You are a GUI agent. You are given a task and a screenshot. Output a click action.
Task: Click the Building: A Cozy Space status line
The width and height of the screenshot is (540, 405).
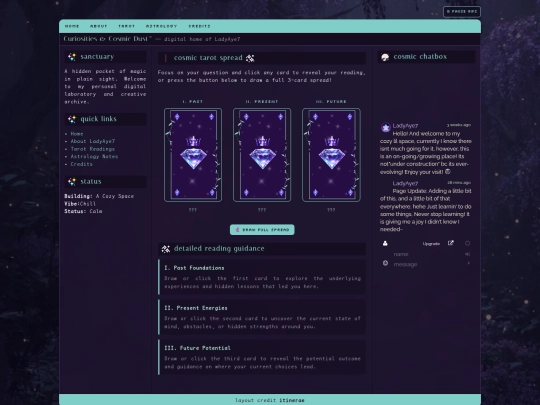pos(99,196)
